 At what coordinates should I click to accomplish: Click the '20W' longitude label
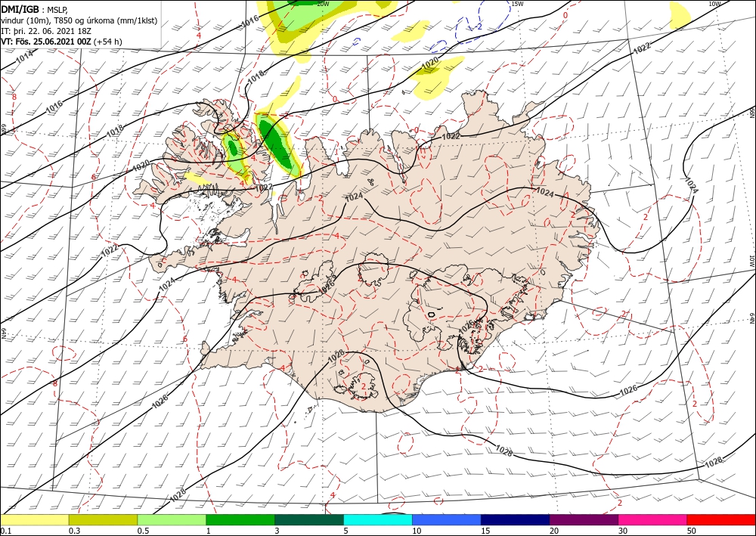tap(323, 4)
